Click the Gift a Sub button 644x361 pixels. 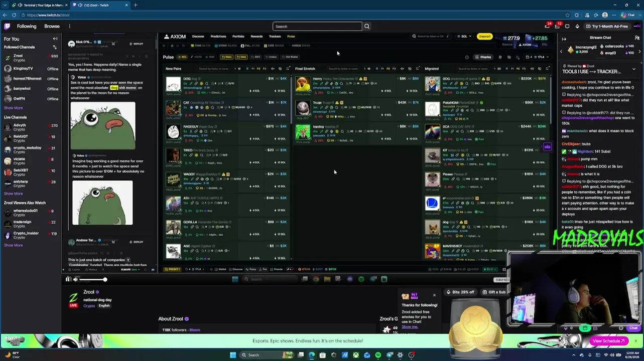coord(494,292)
